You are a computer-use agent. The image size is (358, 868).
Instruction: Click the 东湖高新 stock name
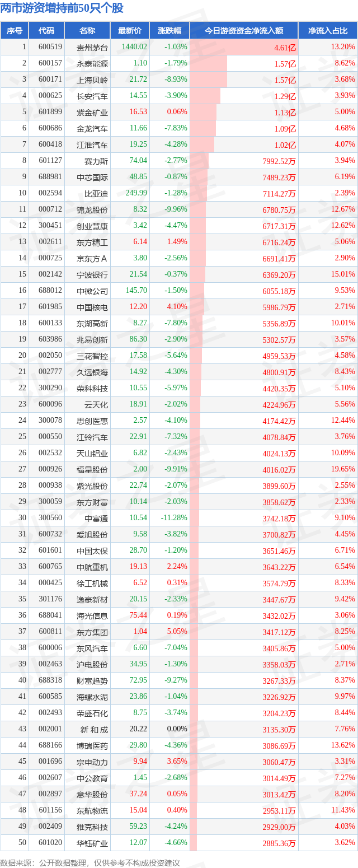click(92, 324)
